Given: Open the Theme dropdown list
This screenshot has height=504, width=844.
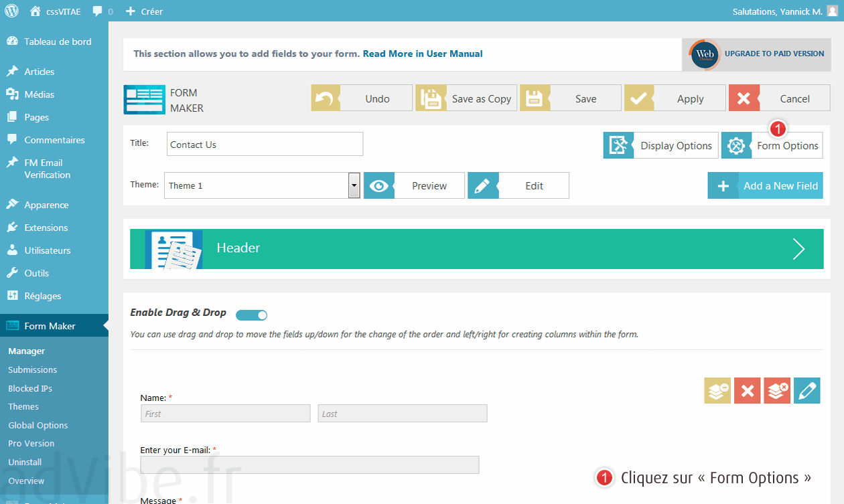Looking at the screenshot, I should click(x=354, y=185).
